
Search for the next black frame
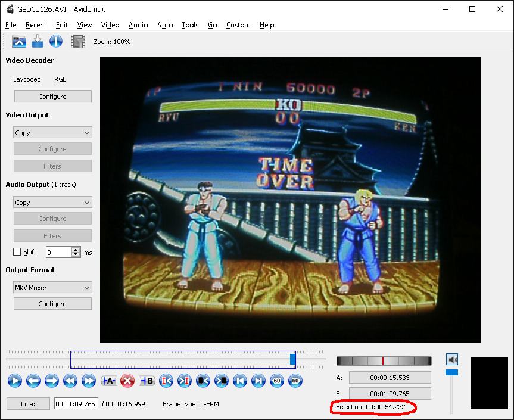click(x=222, y=381)
